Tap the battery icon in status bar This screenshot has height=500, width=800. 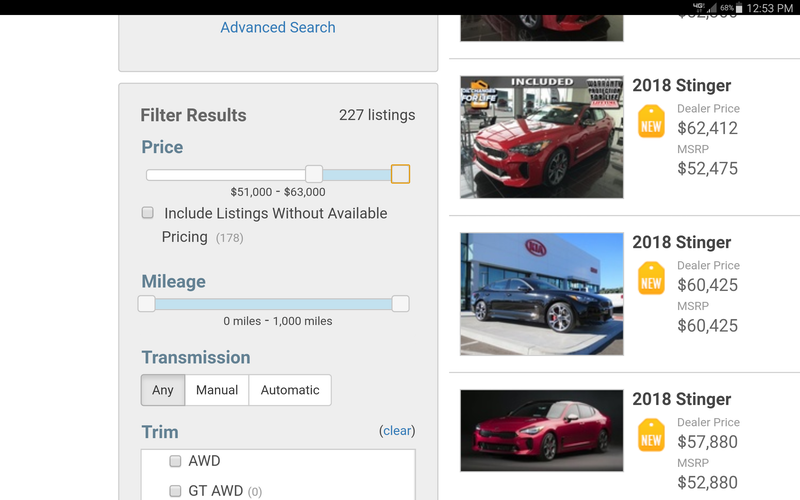click(739, 8)
